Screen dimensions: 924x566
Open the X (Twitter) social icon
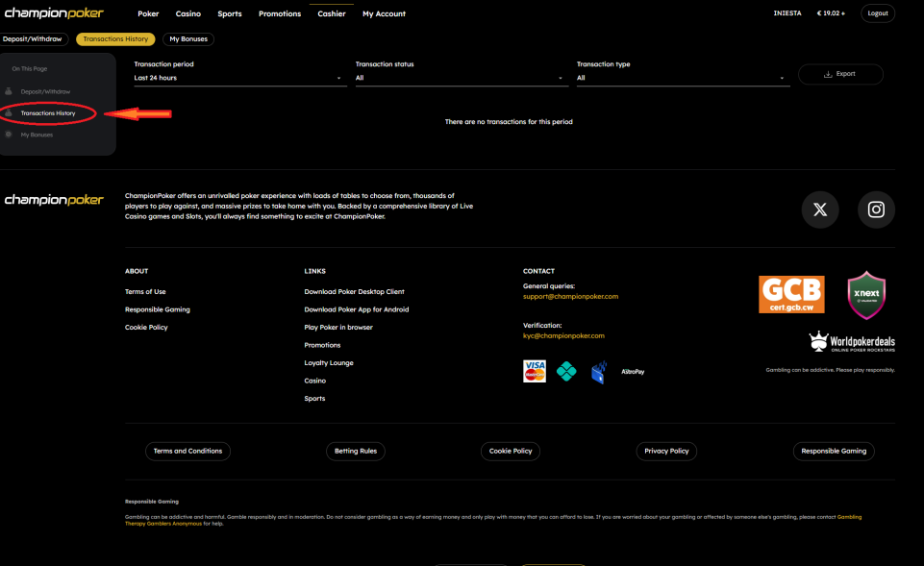pos(819,209)
